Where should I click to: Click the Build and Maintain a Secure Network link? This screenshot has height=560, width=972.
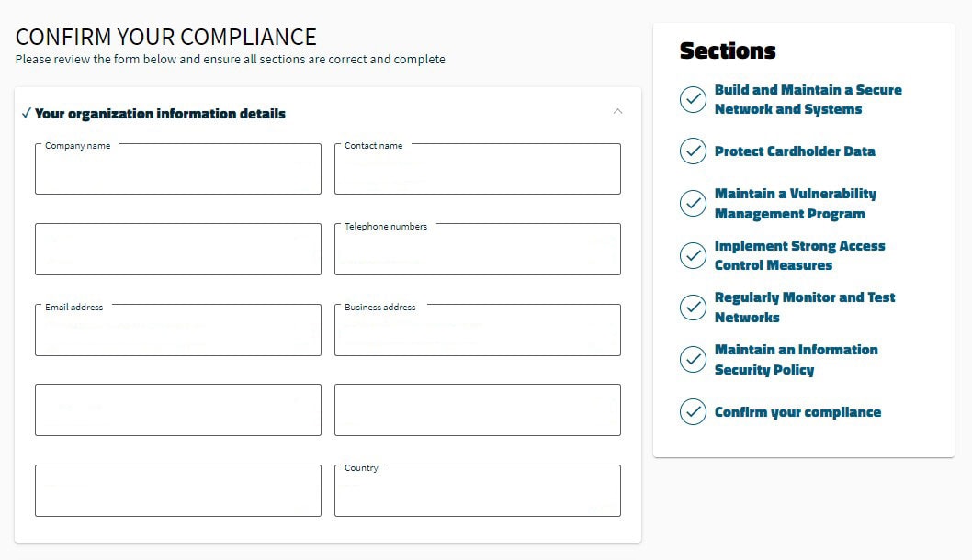(808, 99)
